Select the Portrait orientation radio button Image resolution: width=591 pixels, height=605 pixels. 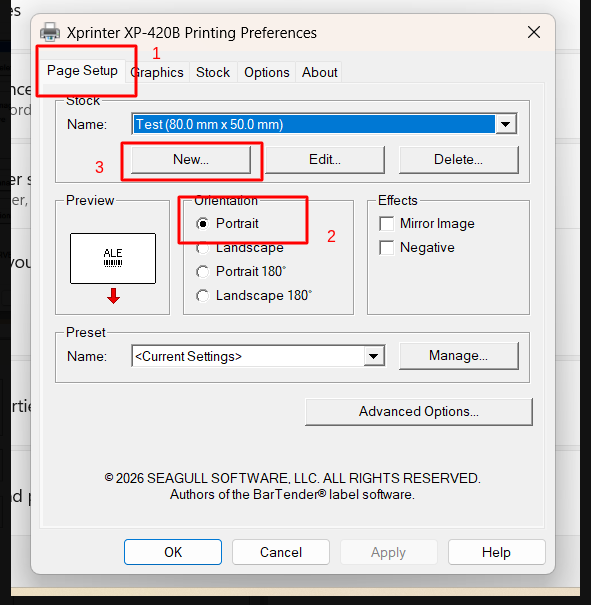point(202,224)
